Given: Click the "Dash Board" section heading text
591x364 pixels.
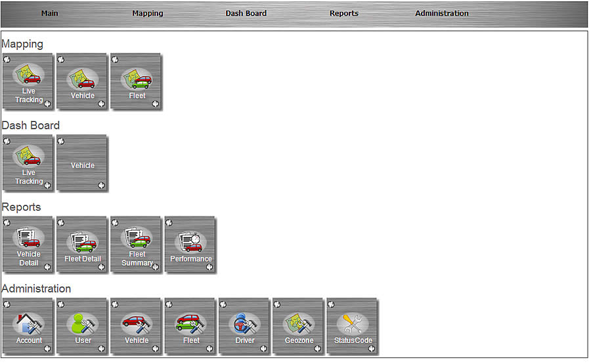Looking at the screenshot, I should pyautogui.click(x=31, y=125).
